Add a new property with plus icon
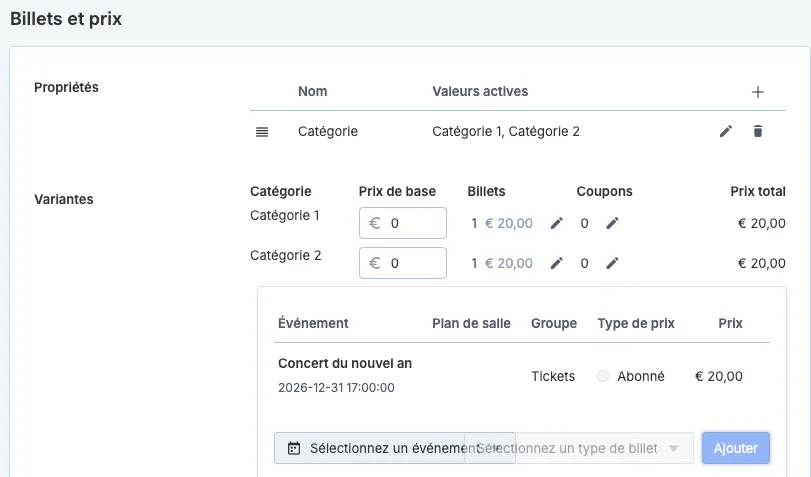The height and width of the screenshot is (477, 811). pyautogui.click(x=757, y=92)
